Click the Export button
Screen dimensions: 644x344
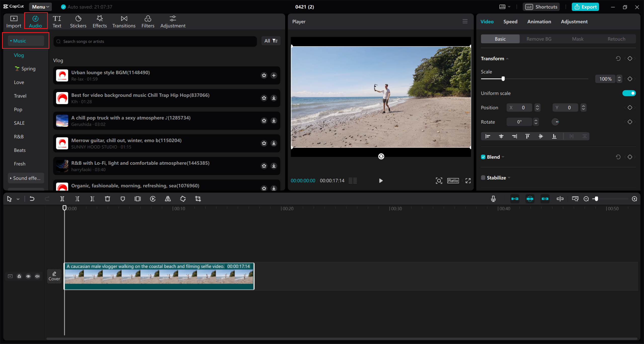pyautogui.click(x=585, y=7)
